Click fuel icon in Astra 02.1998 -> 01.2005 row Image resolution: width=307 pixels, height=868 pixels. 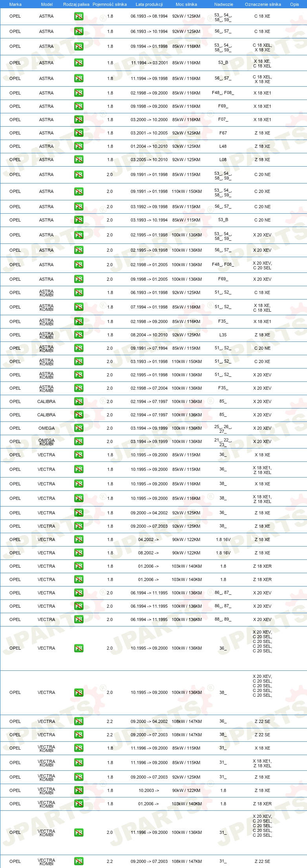[79, 265]
